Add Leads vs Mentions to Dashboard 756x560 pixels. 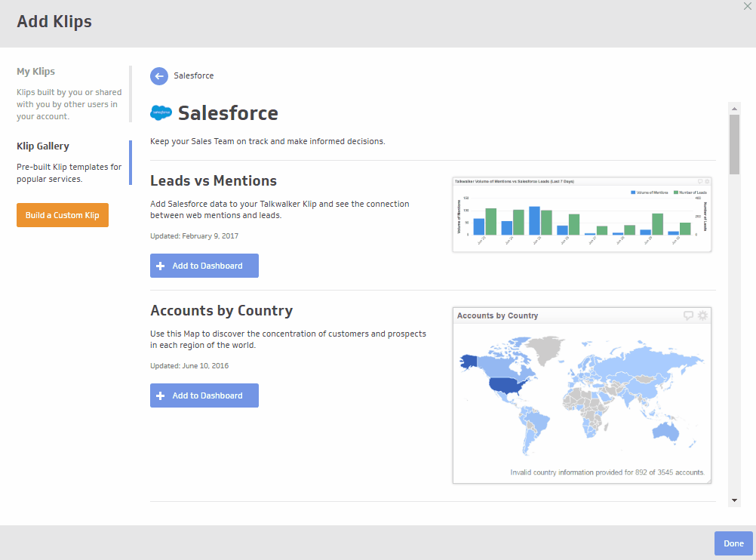pyautogui.click(x=204, y=266)
